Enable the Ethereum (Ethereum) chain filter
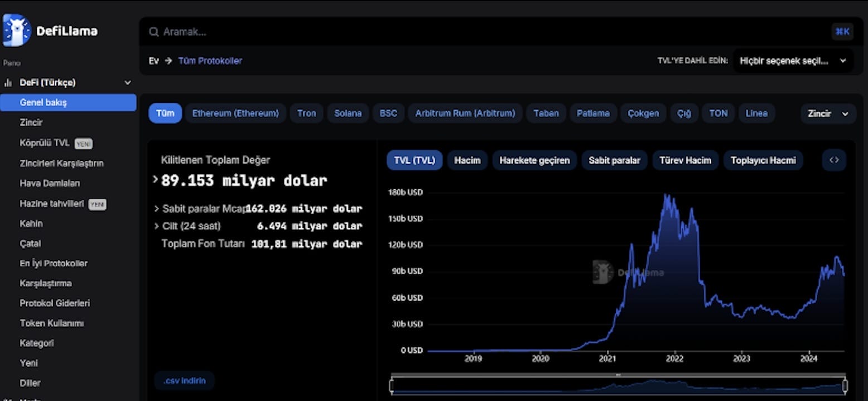The height and width of the screenshot is (401, 868). [235, 113]
